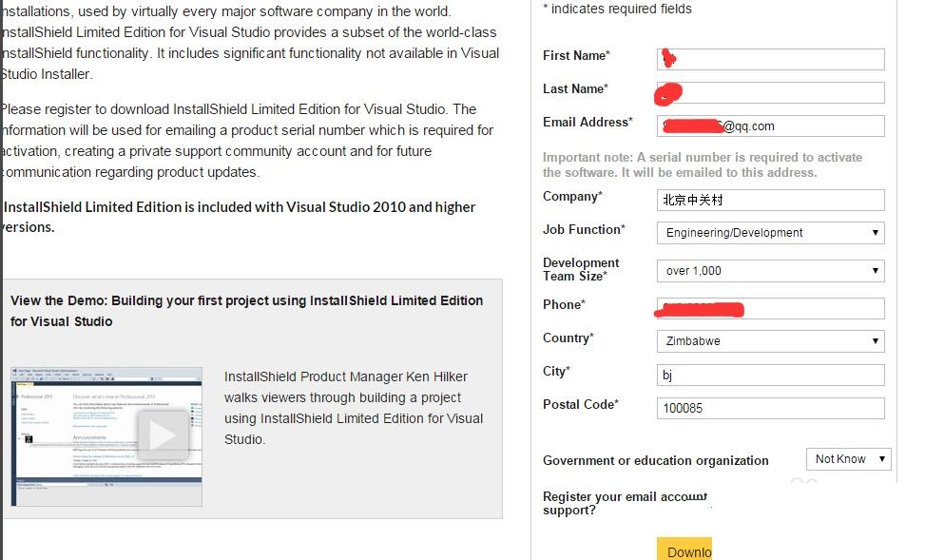Click the 'City*' label

556,371
